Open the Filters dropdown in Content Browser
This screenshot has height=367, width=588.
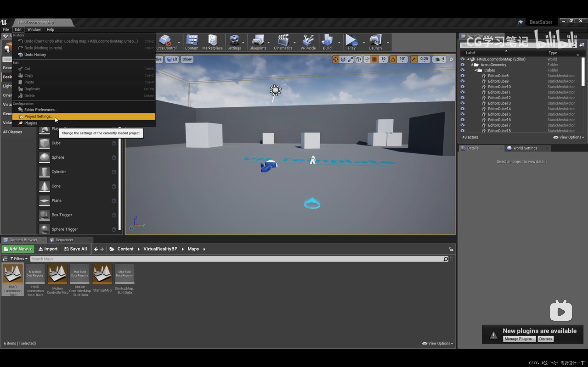click(x=19, y=259)
